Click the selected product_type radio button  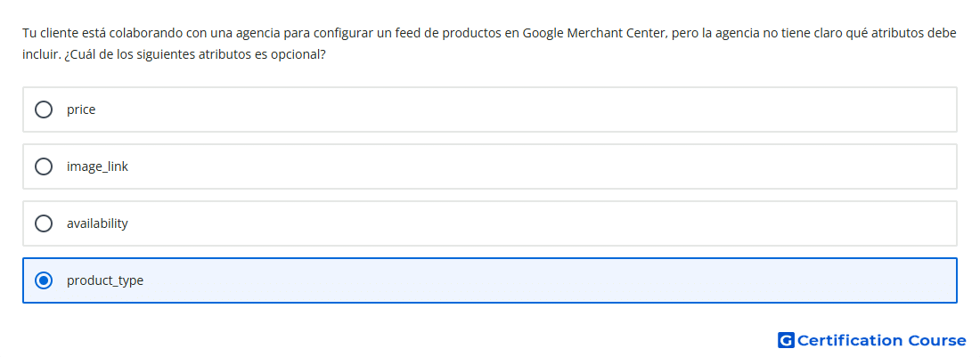[x=43, y=280]
